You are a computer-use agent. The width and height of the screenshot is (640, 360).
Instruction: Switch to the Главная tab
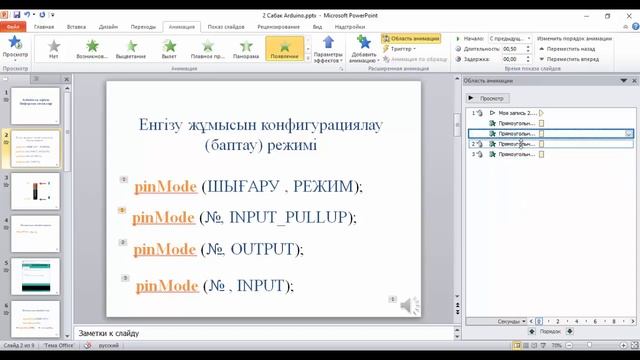(44, 27)
